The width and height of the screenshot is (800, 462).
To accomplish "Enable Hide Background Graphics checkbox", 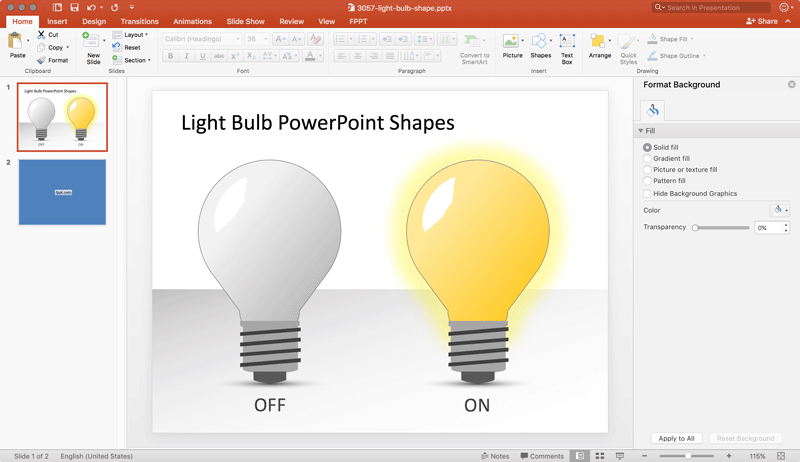I will [x=648, y=193].
